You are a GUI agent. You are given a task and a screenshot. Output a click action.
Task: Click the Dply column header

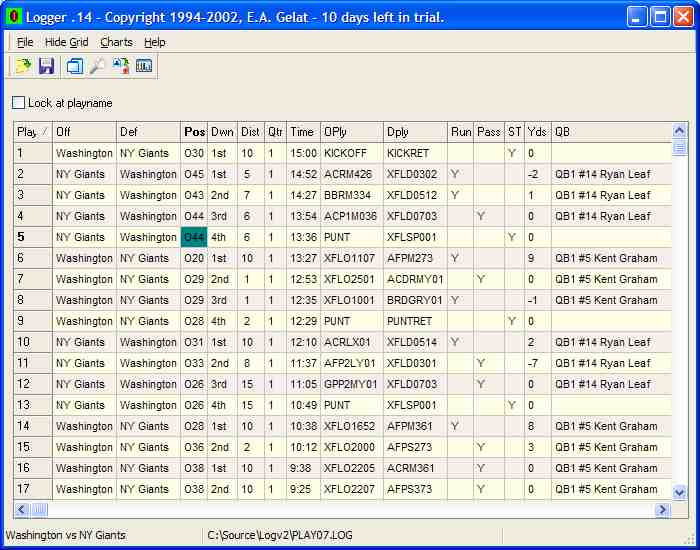415,132
